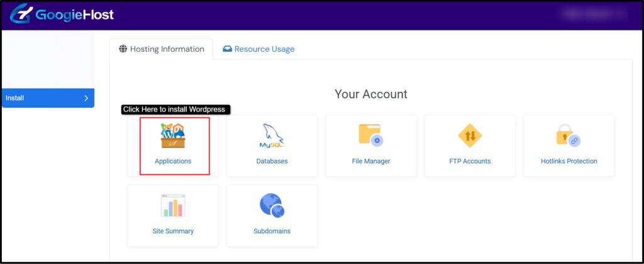Viewport: 644px width, 264px height.
Task: Click the FTP Accounts arrows icon
Action: click(469, 135)
